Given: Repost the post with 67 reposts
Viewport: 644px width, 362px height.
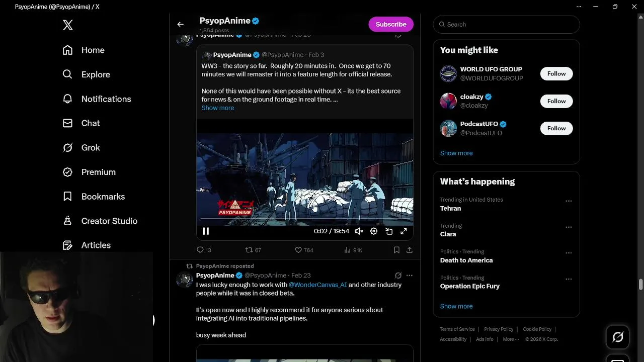Looking at the screenshot, I should pyautogui.click(x=253, y=250).
